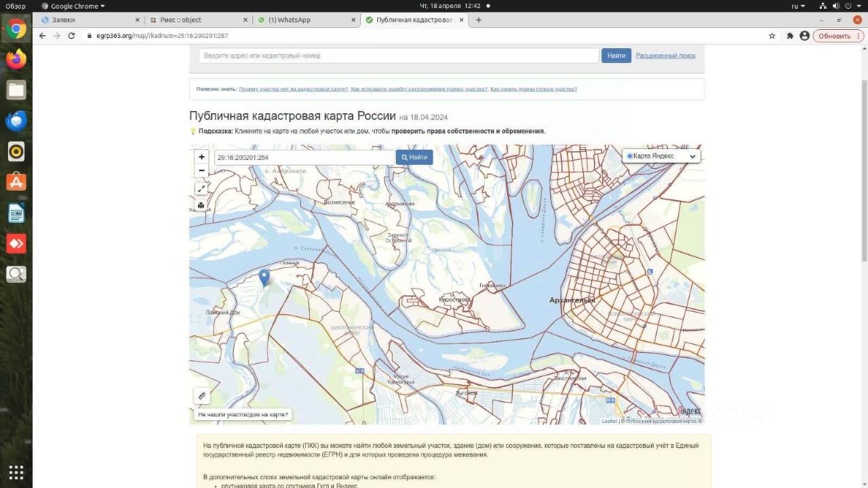The height and width of the screenshot is (488, 868).
Task: Click the page vertical scrollbar
Action: (x=863, y=156)
